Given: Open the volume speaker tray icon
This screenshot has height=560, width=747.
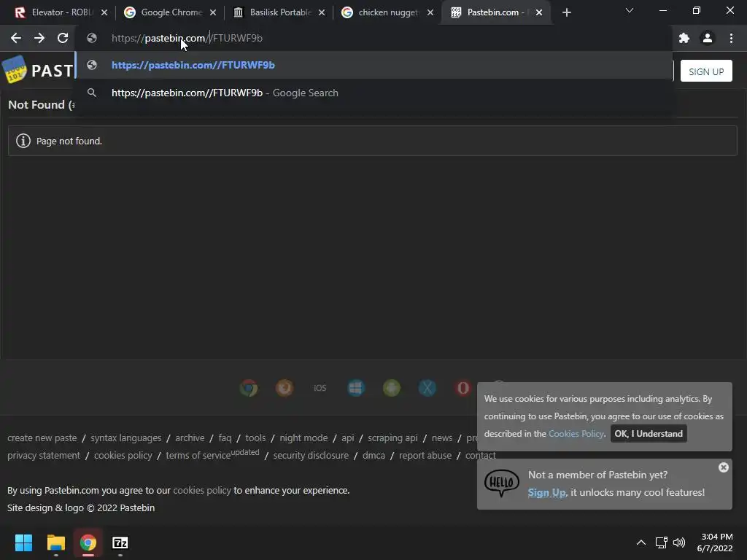Looking at the screenshot, I should pyautogui.click(x=679, y=542).
